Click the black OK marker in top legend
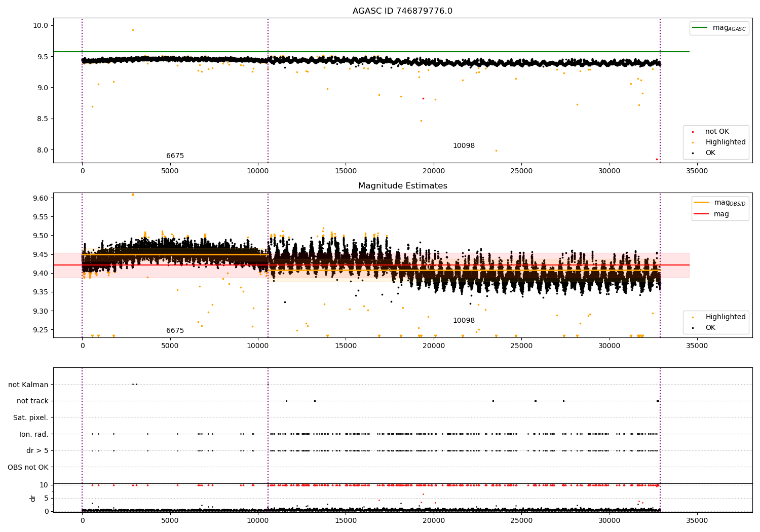 (693, 153)
